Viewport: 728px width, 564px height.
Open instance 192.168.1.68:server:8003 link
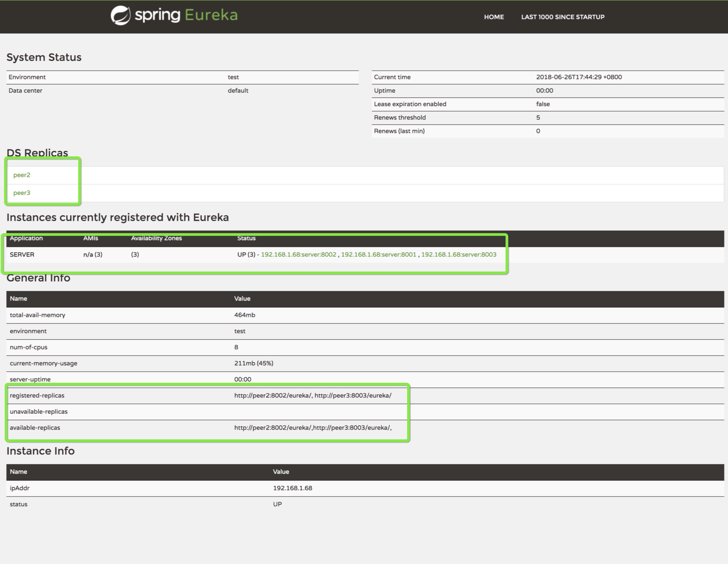tap(459, 255)
